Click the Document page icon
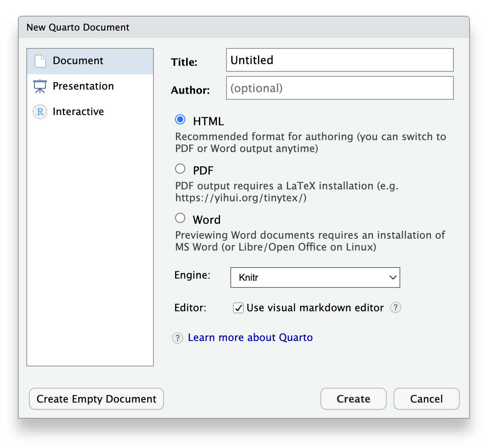The width and height of the screenshot is (487, 448). tap(40, 61)
